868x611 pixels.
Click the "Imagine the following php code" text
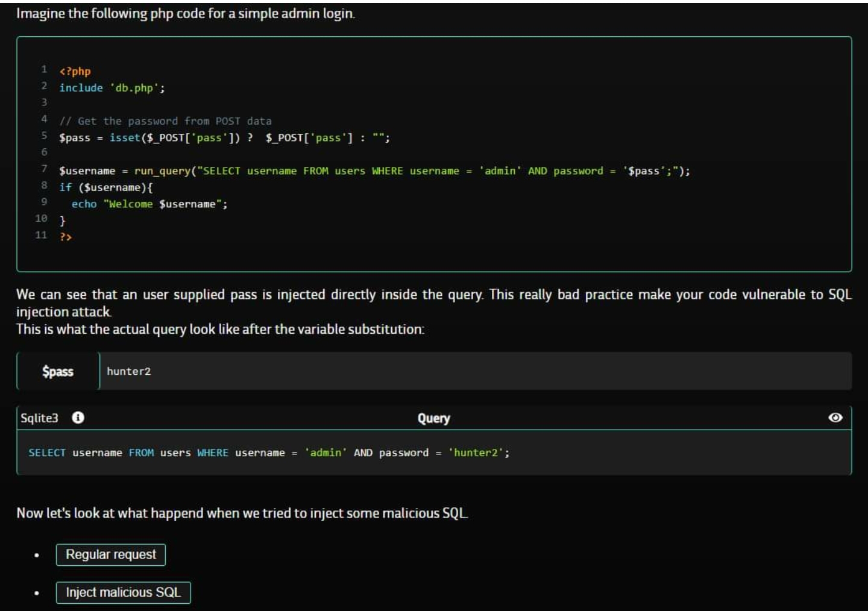[x=185, y=13]
